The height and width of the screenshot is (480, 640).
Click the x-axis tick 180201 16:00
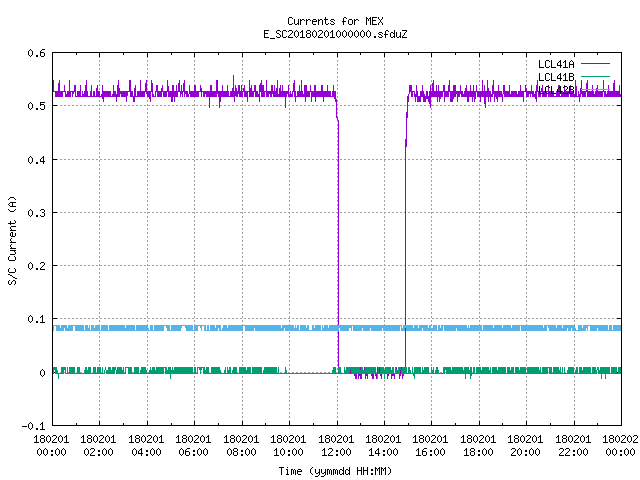point(431,445)
